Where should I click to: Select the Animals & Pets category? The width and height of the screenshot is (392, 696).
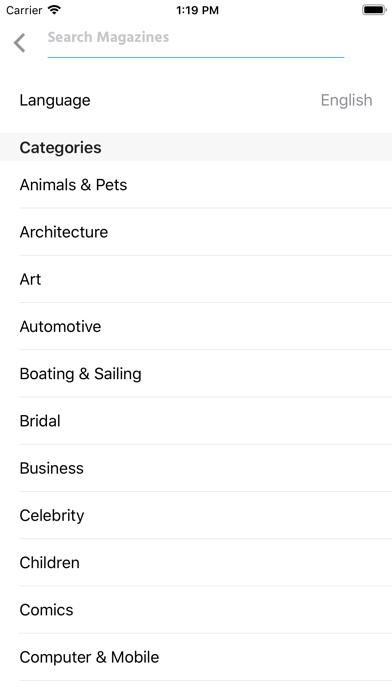(196, 185)
